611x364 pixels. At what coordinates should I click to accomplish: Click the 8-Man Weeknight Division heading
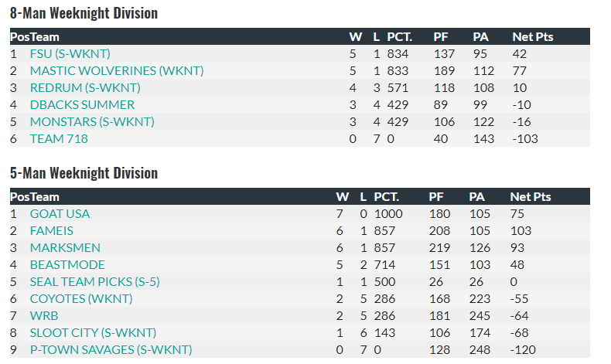click(x=84, y=13)
